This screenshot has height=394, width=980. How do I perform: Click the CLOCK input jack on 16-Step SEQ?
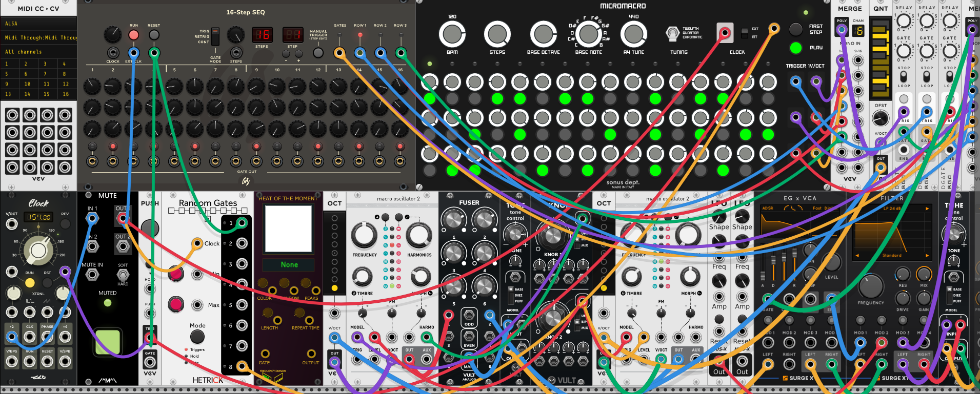click(113, 52)
